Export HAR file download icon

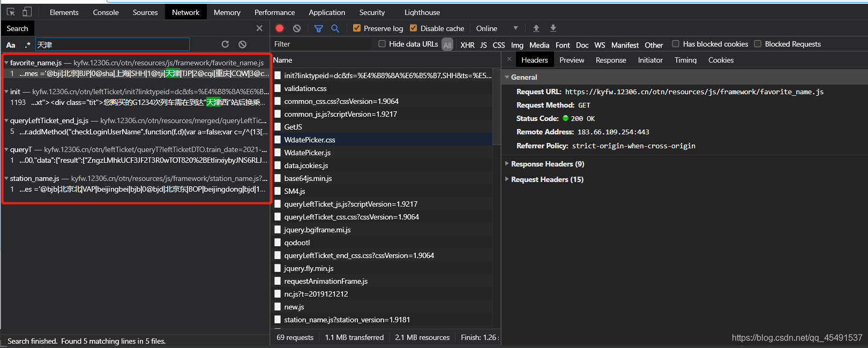(x=553, y=28)
